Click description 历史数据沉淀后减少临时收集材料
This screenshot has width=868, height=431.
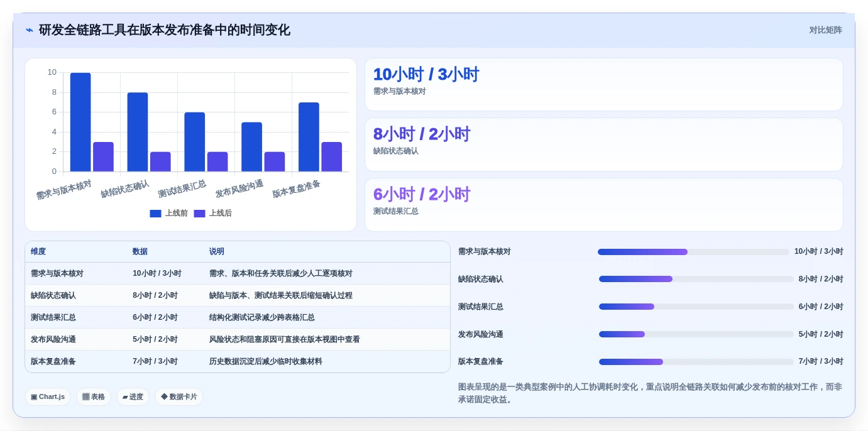(266, 361)
